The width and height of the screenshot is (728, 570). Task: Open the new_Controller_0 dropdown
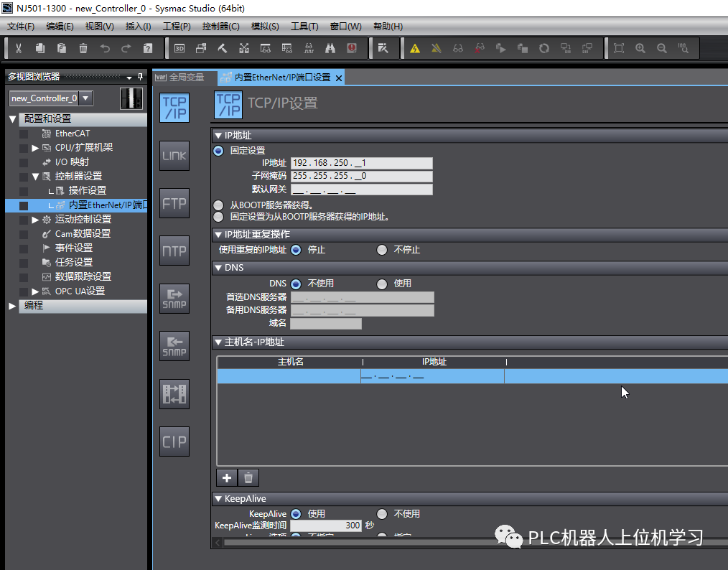coord(86,98)
